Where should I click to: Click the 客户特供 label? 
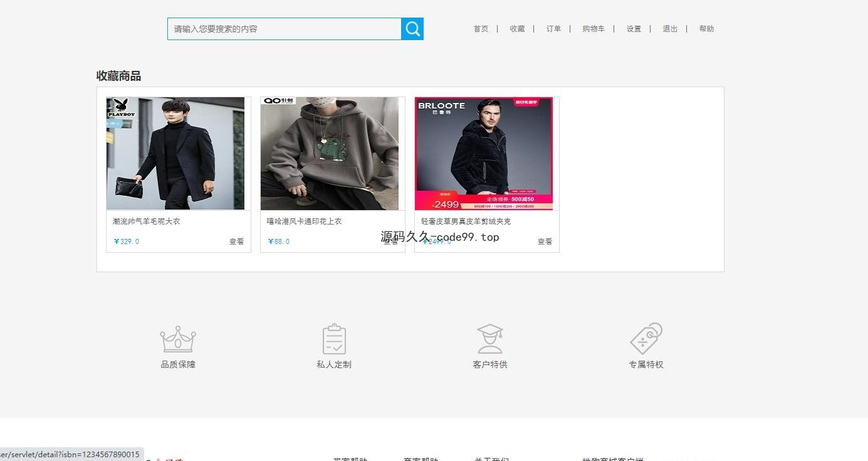[x=490, y=364]
